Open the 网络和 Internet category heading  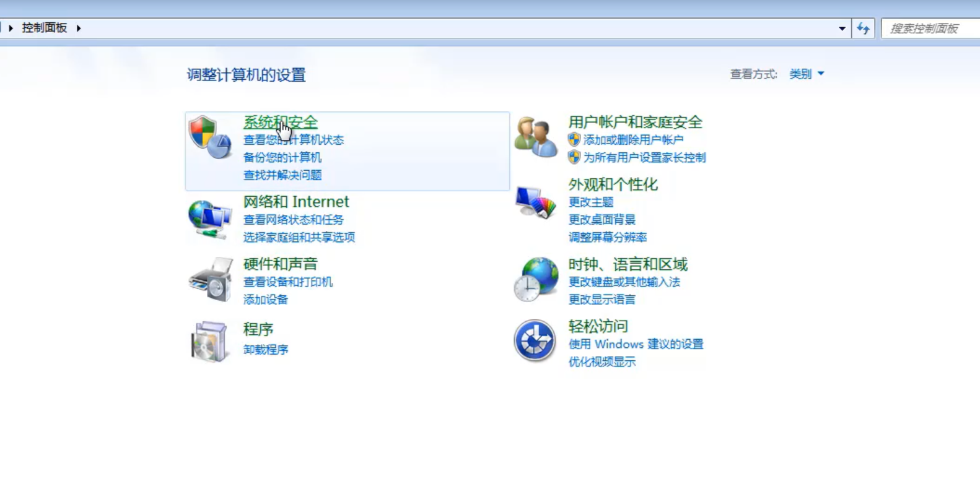tap(296, 202)
